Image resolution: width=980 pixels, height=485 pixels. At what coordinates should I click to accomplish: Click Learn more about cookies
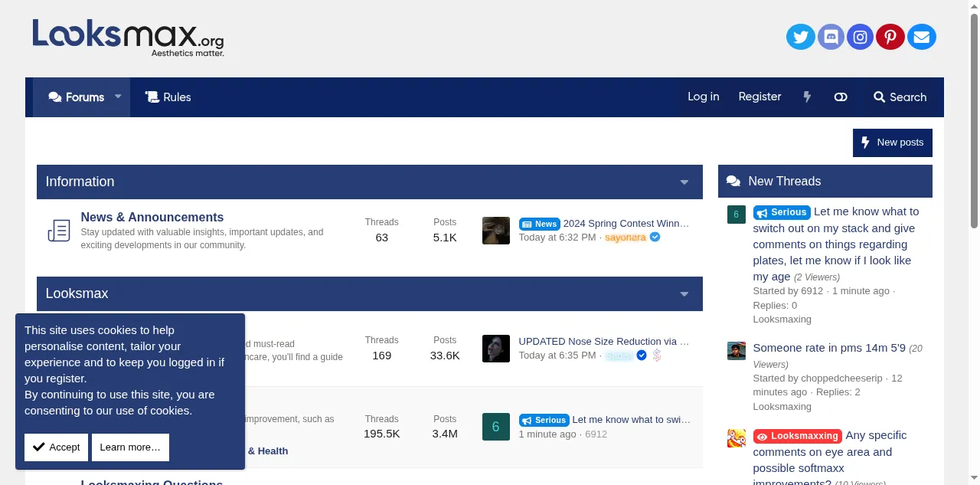pos(130,447)
